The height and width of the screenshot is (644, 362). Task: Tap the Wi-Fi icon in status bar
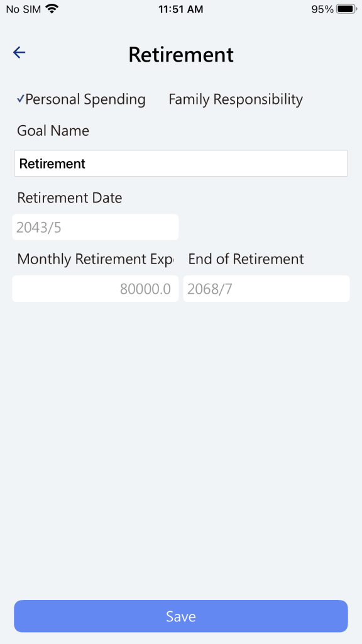coord(52,9)
